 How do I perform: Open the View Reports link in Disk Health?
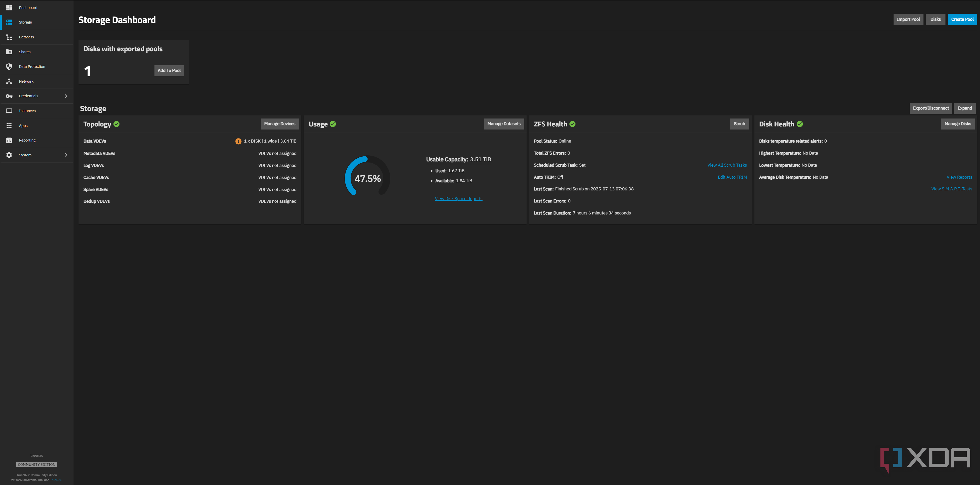(959, 177)
